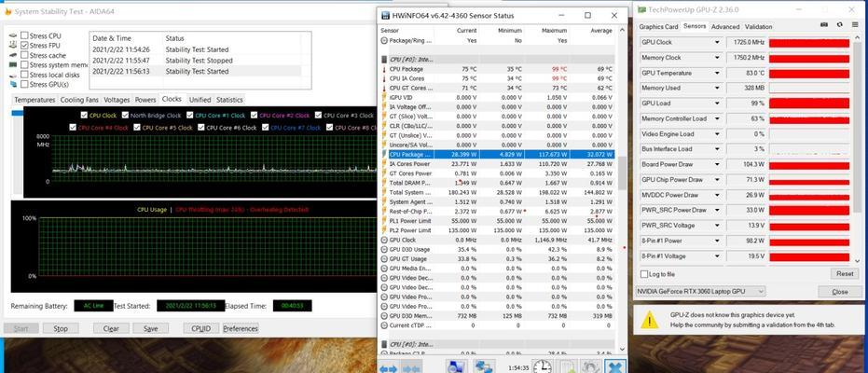Screen dimensions: 868x373
Task: Click Clear button in AIDA64
Action: click(111, 329)
